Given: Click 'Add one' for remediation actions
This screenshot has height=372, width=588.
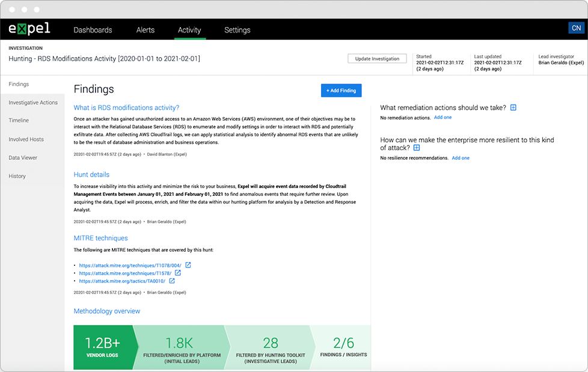Looking at the screenshot, I should (443, 117).
